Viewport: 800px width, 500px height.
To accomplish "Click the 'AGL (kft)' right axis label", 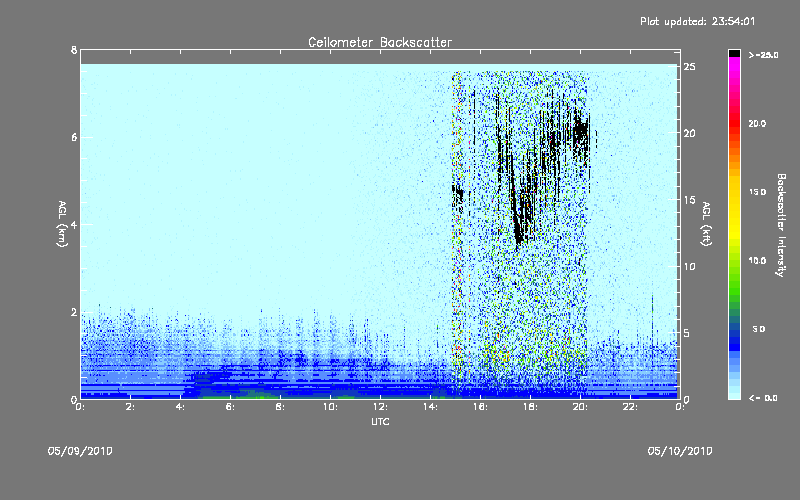I will click(x=706, y=224).
